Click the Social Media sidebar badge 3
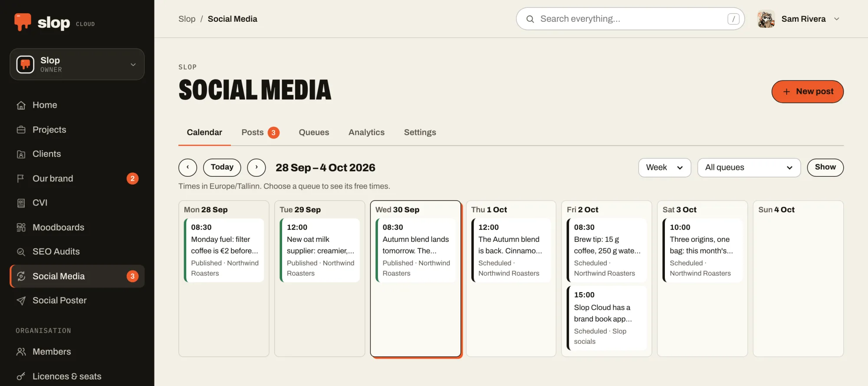 [133, 276]
